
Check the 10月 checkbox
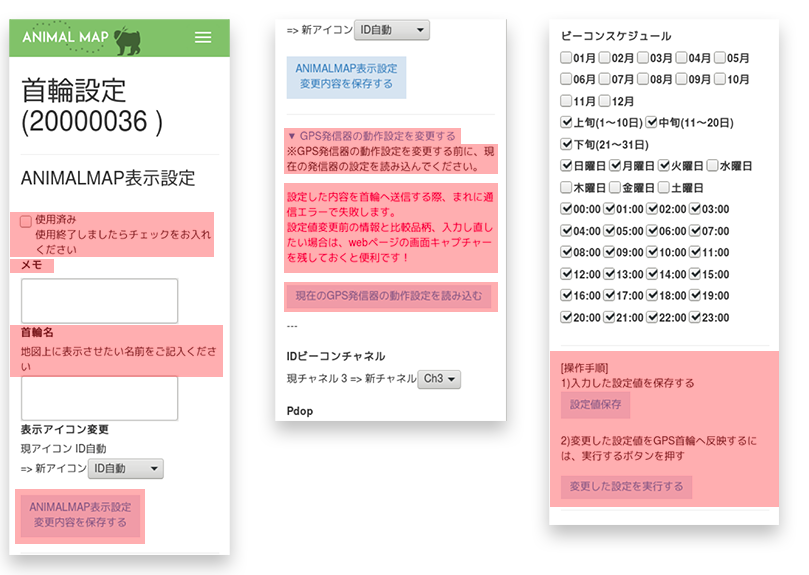[x=720, y=79]
